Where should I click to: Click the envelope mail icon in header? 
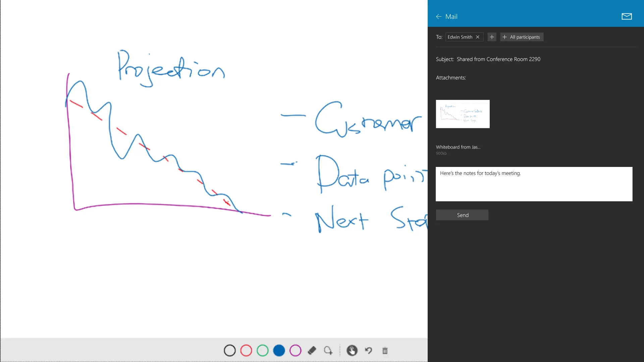627,16
